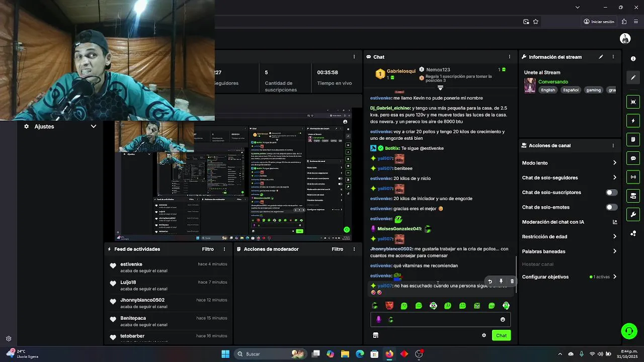Open the green headset support button
Screen dimensions: 644x362
[629, 331]
